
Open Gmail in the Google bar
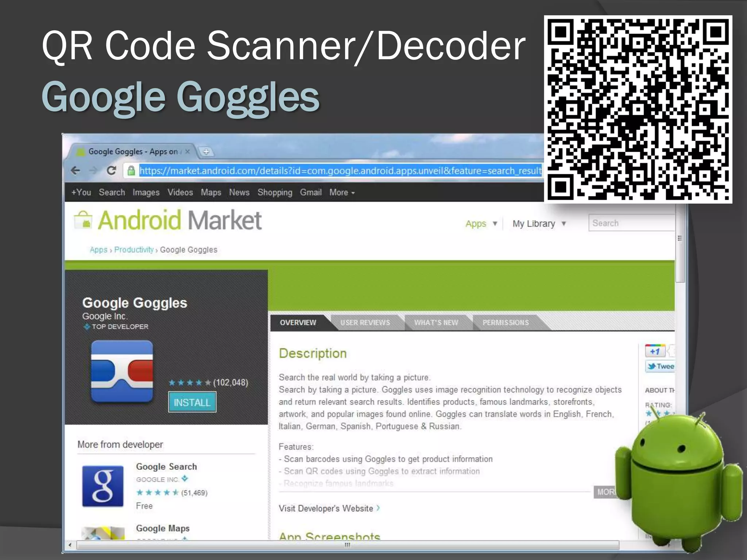pos(311,192)
